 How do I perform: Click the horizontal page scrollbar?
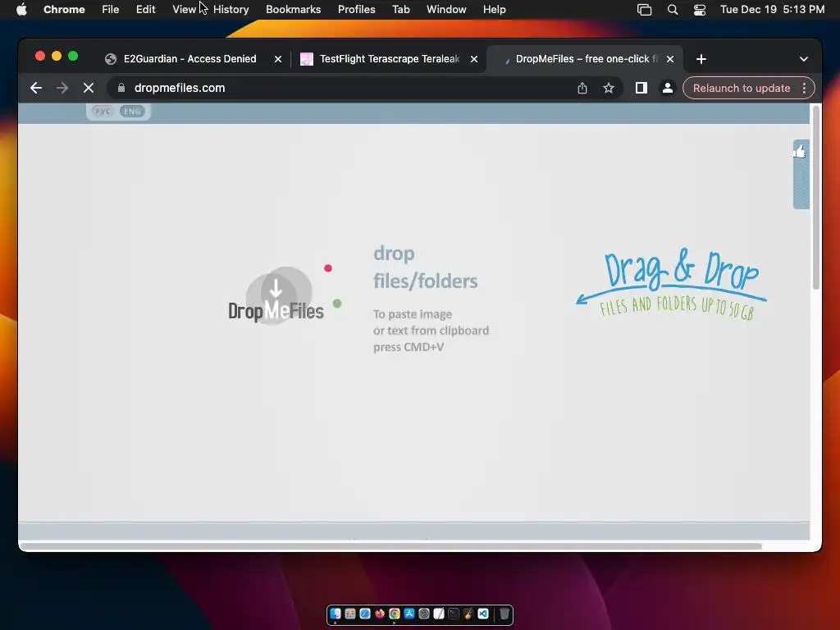coord(391,546)
